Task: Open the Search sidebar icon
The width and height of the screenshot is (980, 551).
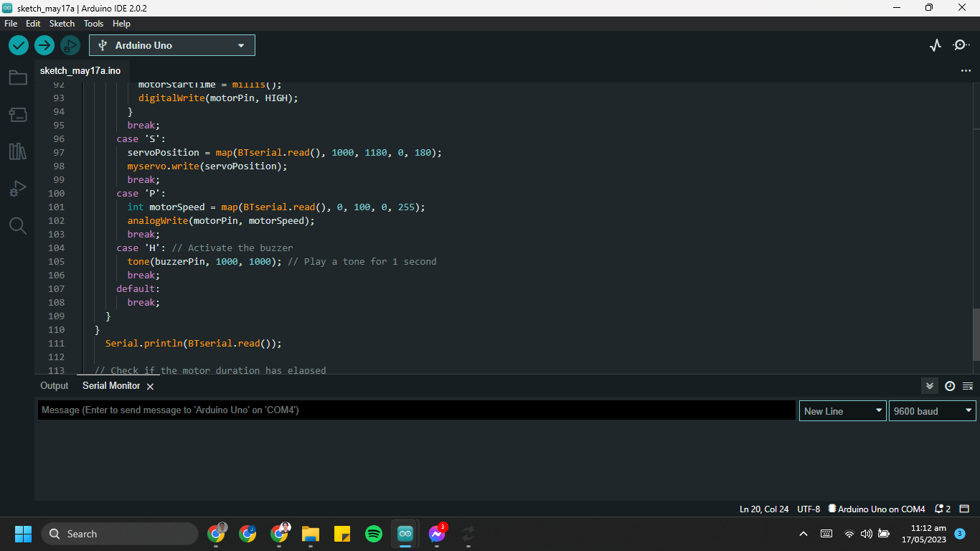Action: (18, 226)
